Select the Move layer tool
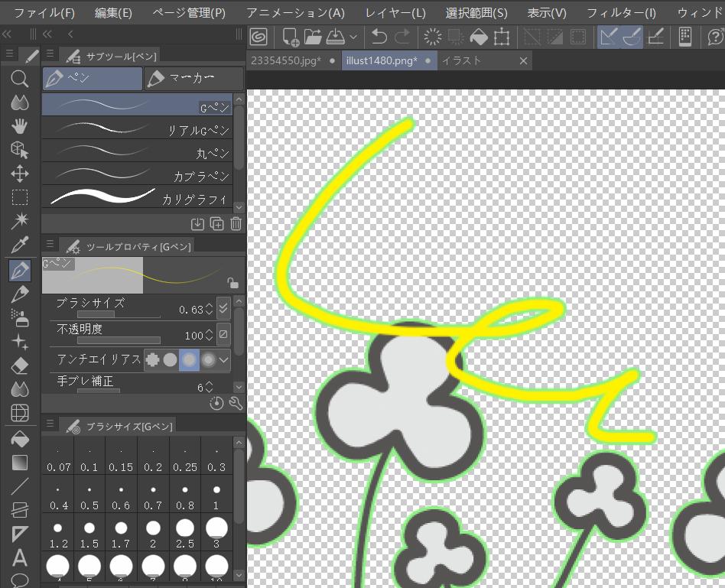Screen dimensions: 725x588 click(x=19, y=174)
